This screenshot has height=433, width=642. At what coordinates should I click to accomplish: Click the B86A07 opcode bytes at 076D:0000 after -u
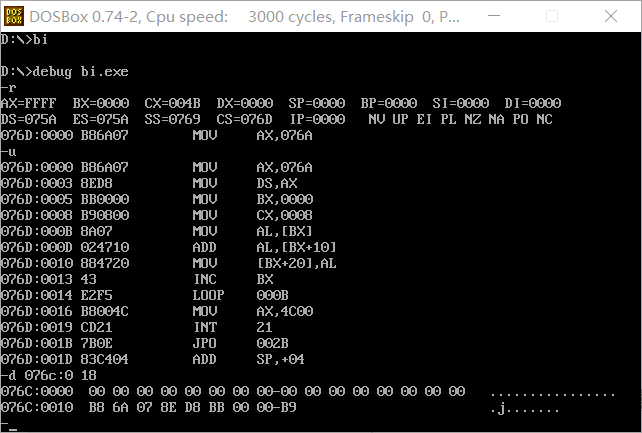click(104, 167)
